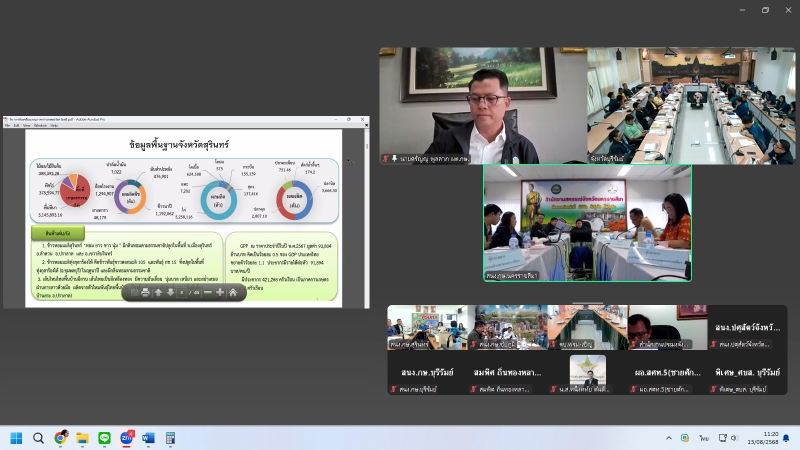800x450 pixels.
Task: Select first small video thumbnail in gallery
Action: click(x=427, y=328)
